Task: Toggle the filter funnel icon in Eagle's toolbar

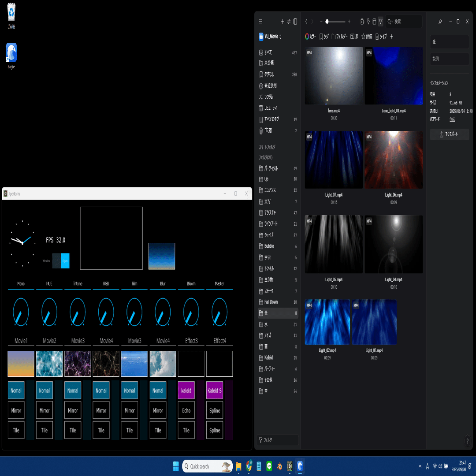Action: pyautogui.click(x=380, y=21)
